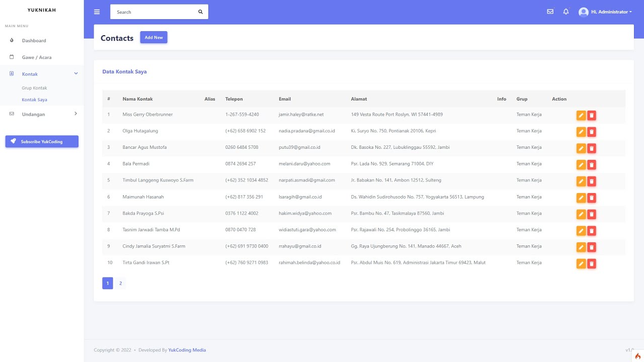Edit contact Bakda Prayoga S.Psi
Screen dimensions: 644x362
click(581, 215)
